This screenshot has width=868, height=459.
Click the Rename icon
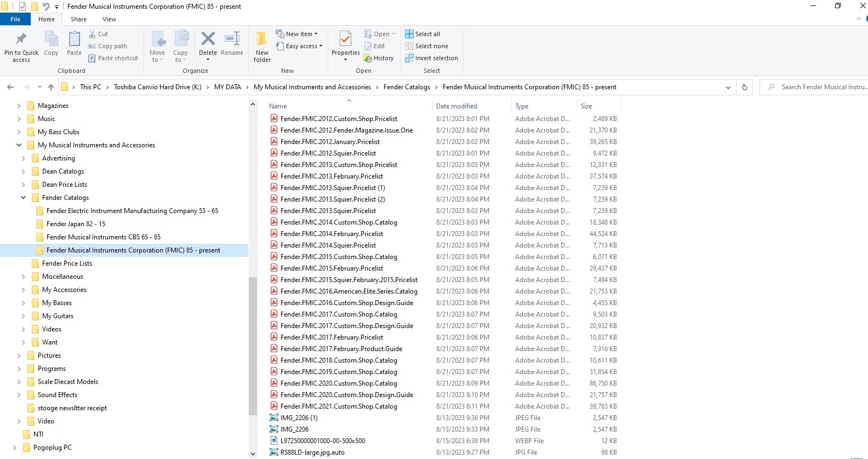[232, 38]
